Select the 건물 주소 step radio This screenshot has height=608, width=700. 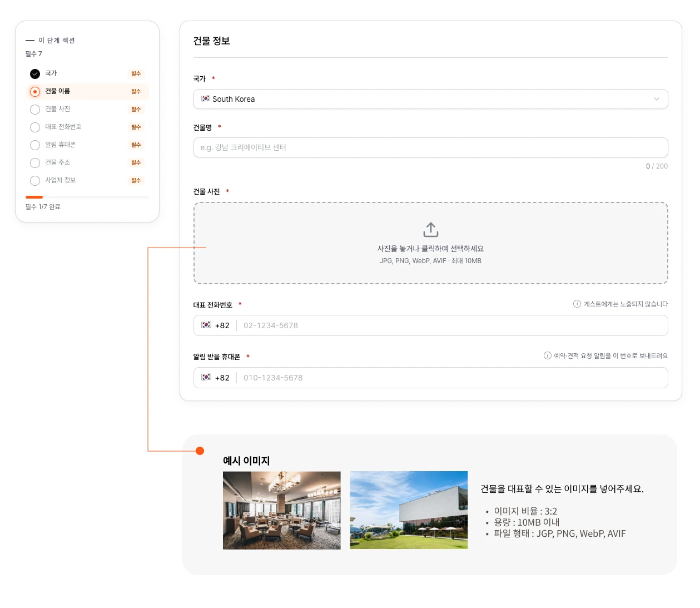(35, 162)
